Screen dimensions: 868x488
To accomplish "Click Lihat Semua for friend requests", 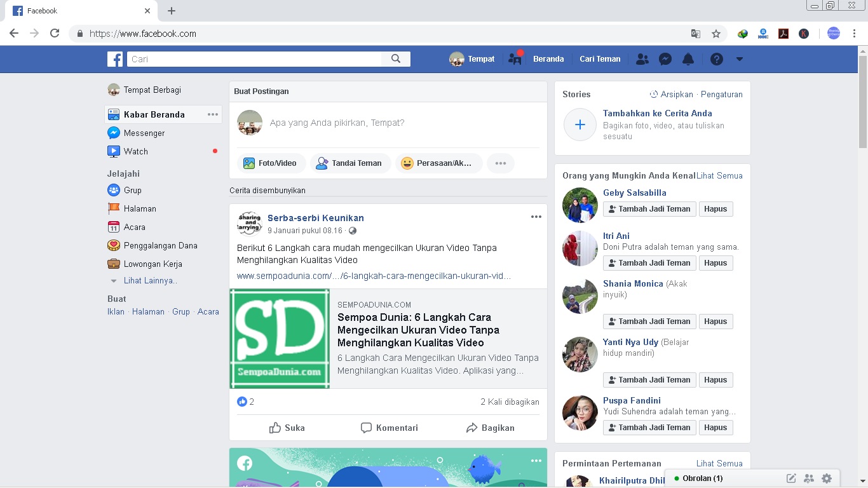I will (x=719, y=463).
